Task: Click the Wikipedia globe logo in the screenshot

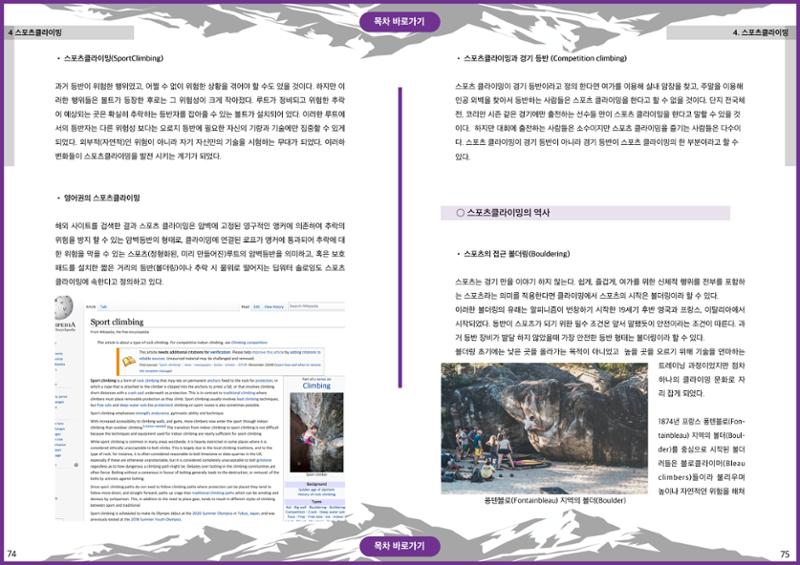Action: point(64,308)
